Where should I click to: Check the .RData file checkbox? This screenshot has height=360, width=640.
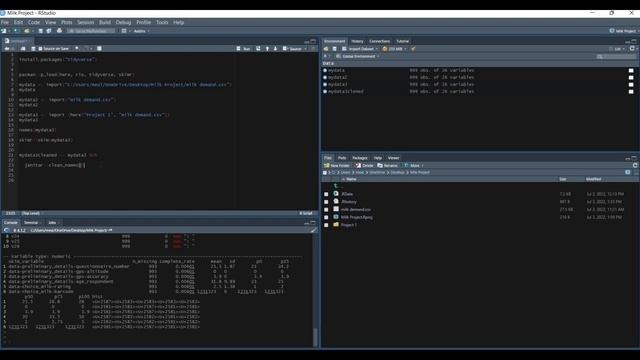tap(326, 194)
